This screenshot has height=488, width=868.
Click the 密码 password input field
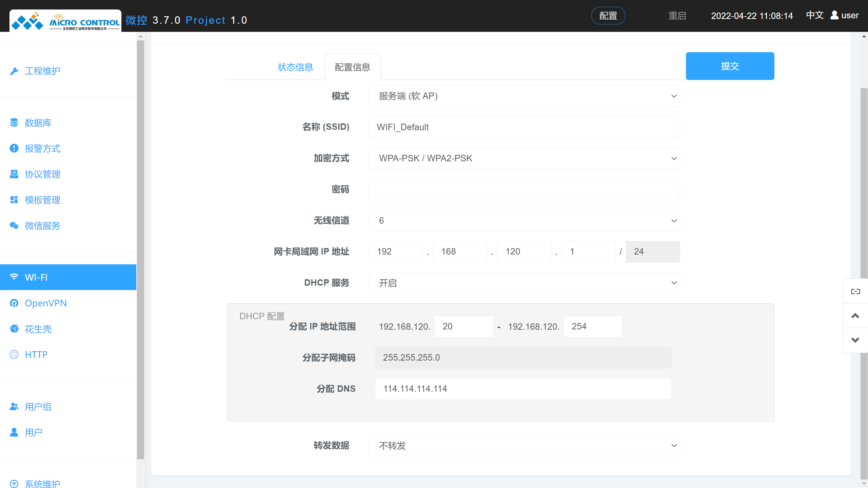(524, 189)
